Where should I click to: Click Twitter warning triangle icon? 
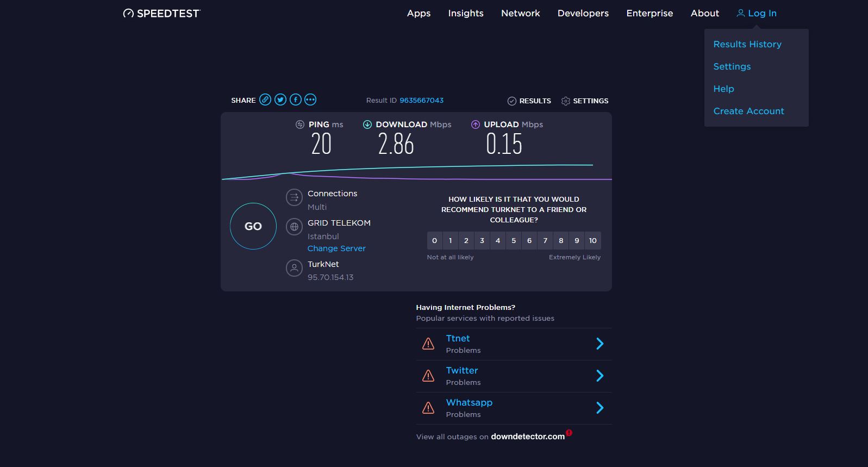point(428,376)
